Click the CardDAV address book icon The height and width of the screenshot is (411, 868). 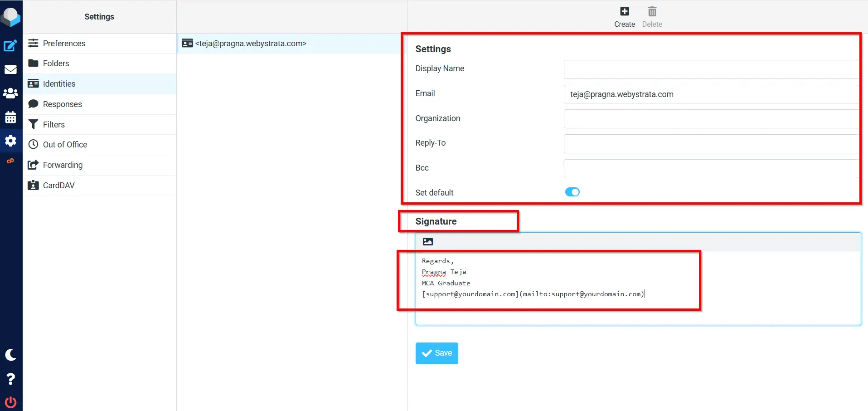[x=33, y=185]
